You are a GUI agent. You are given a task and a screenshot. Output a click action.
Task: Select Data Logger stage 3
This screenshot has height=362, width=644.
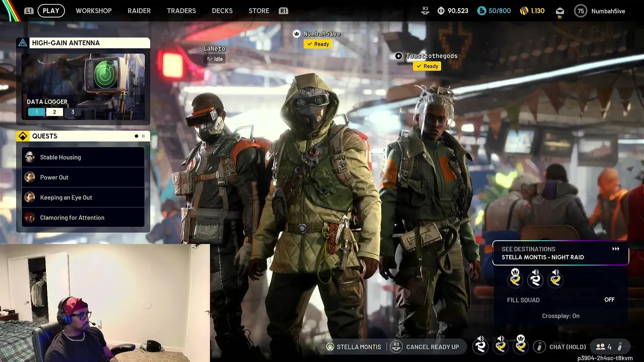(72, 112)
